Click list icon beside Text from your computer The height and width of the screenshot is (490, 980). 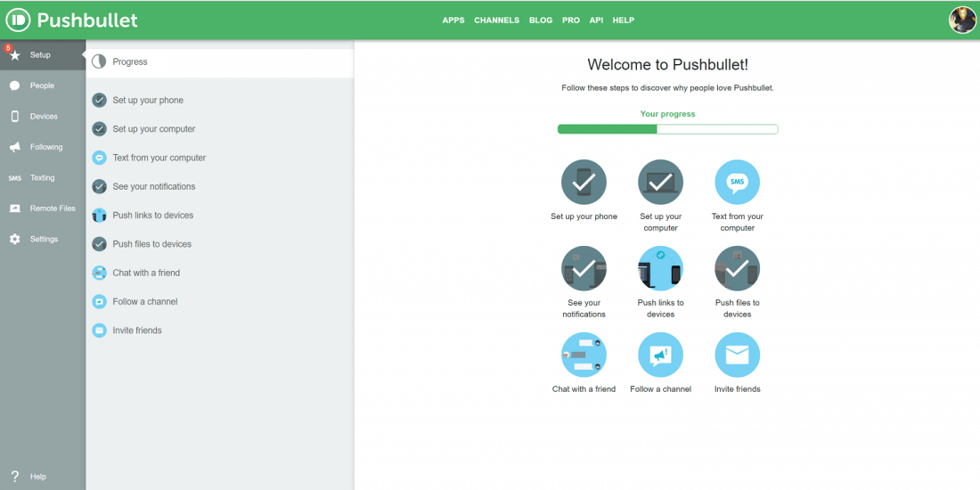pos(99,158)
